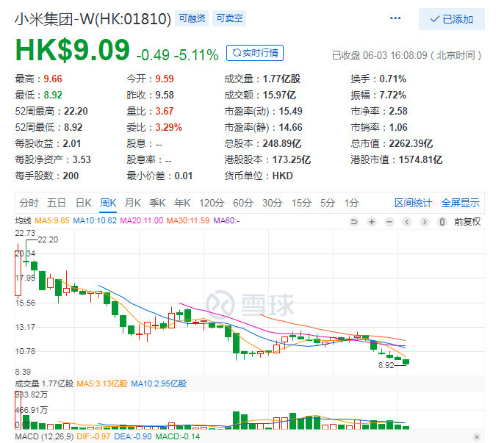This screenshot has height=443, width=504.
Task: Click the 最低 value 8.92 in stats
Action: 53,95
